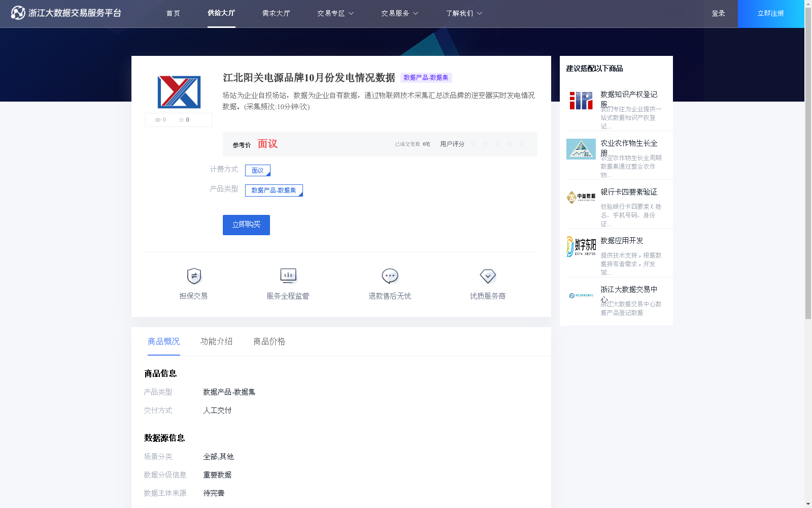The width and height of the screenshot is (812, 508).
Task: Expand the 了解我们 dropdown menu
Action: (464, 13)
